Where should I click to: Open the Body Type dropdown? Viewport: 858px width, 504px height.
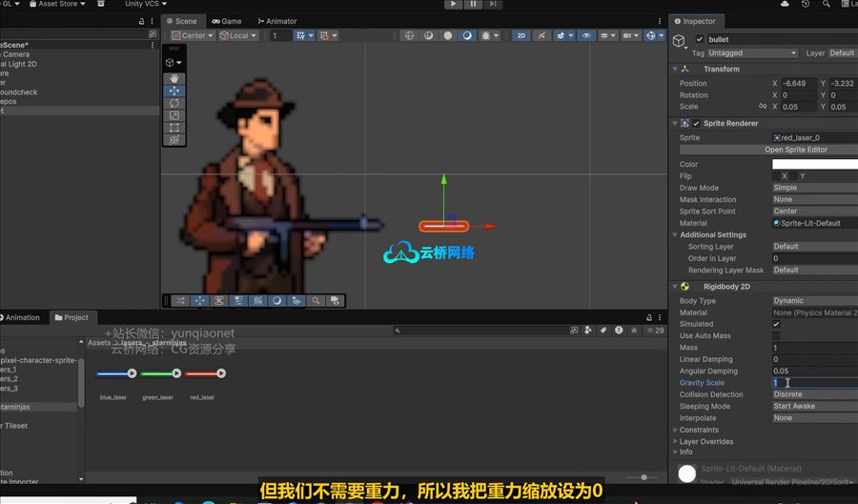tap(814, 301)
